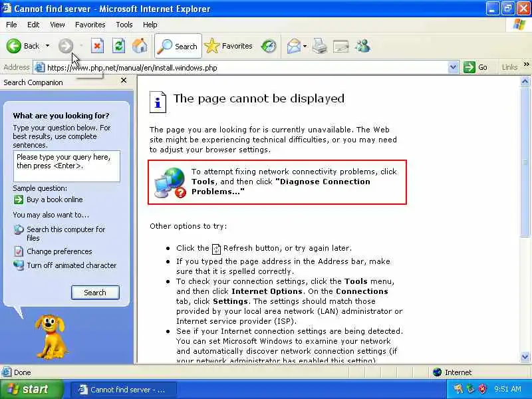The width and height of the screenshot is (532, 399).
Task: Click the first system tray icon
Action: coord(458,389)
